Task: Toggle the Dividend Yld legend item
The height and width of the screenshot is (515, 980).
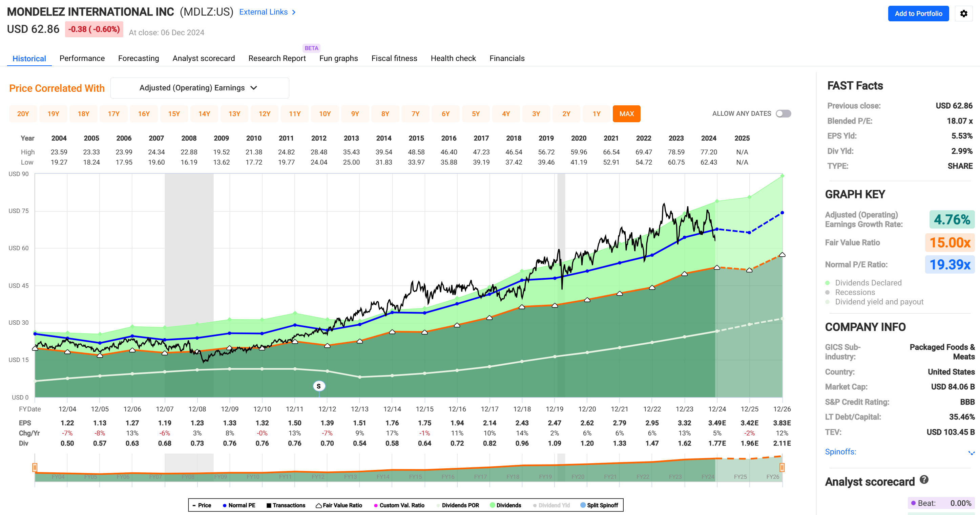Action: click(535, 505)
